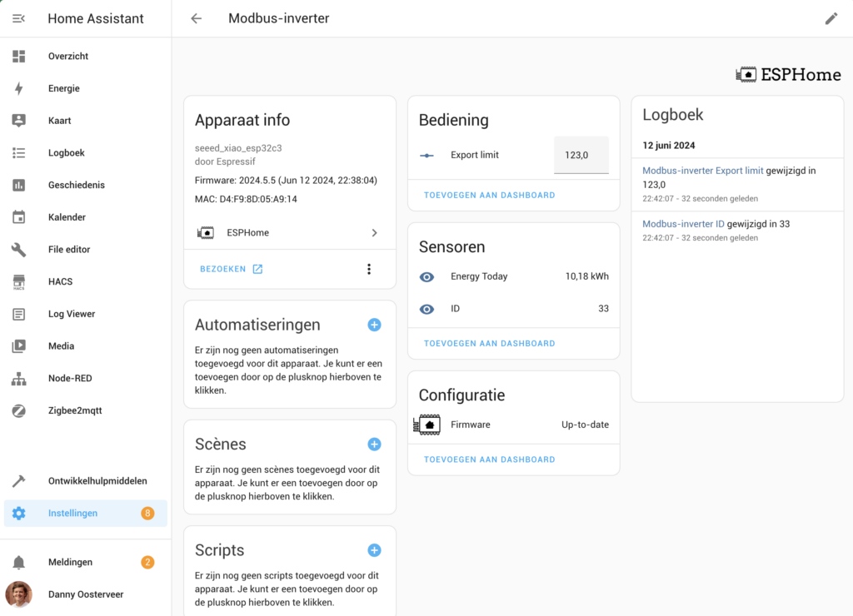Screen dimensions: 853x616
Task: Create a script with the plus icon
Action: pyautogui.click(x=374, y=550)
